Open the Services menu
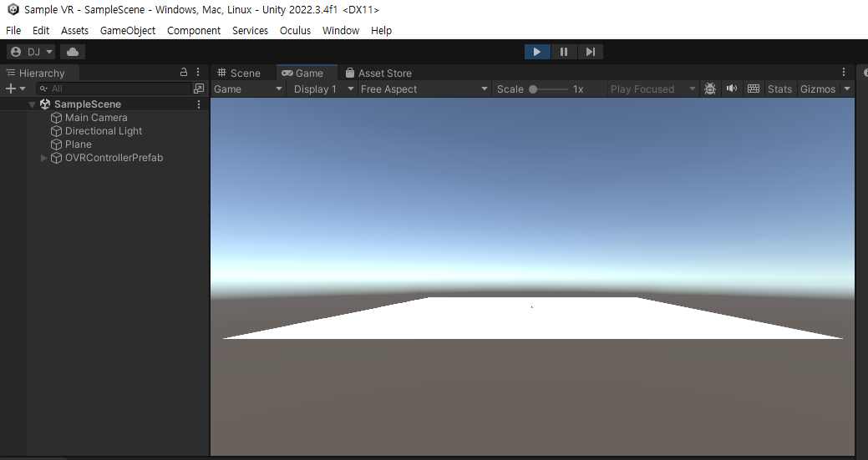Viewport: 868px width, 460px height. (251, 30)
